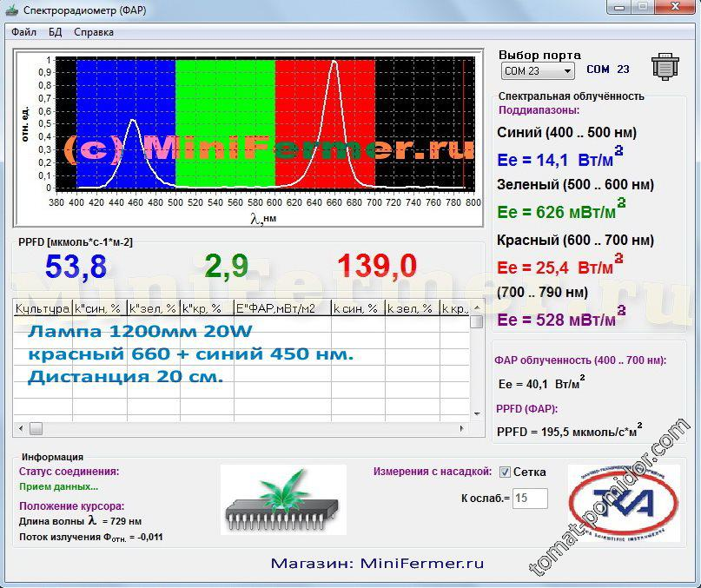Click the TKA scientific instruments logo

coord(624,504)
